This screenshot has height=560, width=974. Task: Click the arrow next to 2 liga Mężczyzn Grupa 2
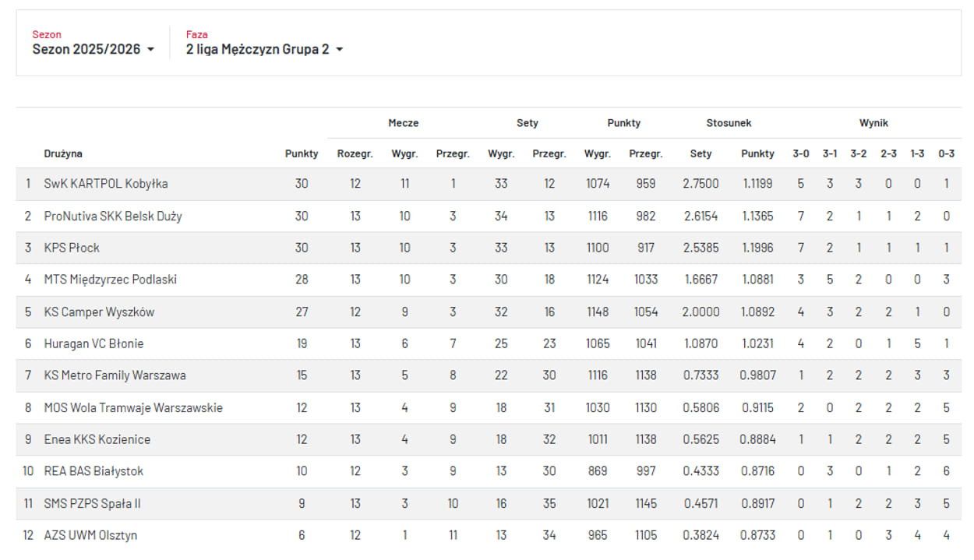click(x=340, y=50)
